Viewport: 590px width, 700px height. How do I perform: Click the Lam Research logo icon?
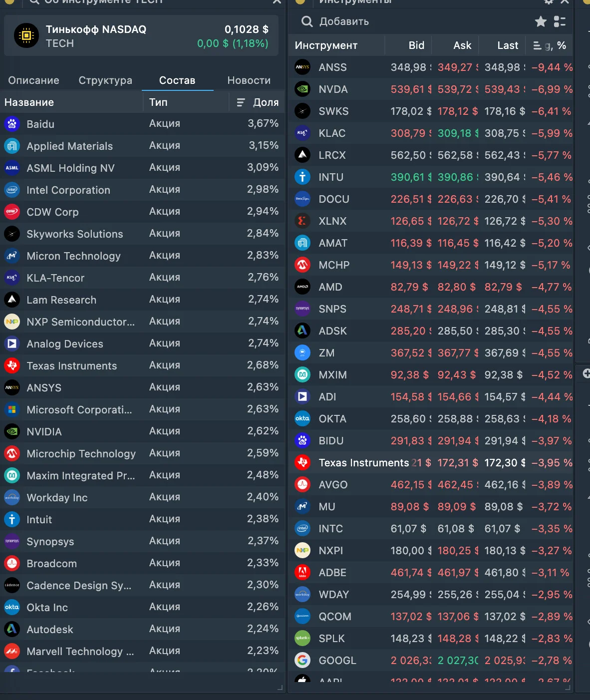(12, 300)
